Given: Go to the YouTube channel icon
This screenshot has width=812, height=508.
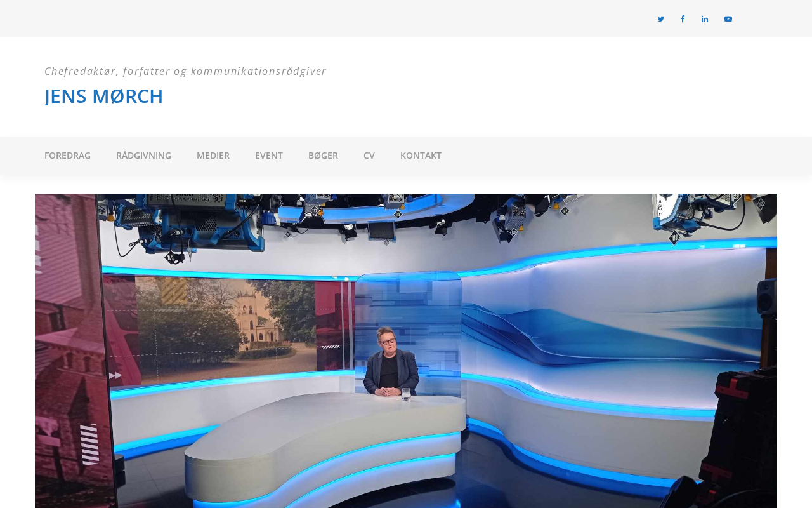Looking at the screenshot, I should [728, 19].
